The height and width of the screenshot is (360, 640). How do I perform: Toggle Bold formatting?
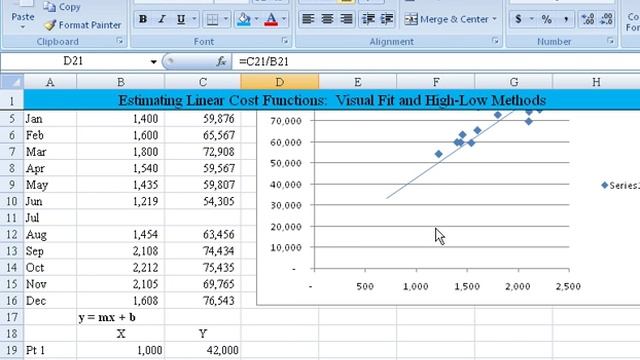tap(143, 19)
